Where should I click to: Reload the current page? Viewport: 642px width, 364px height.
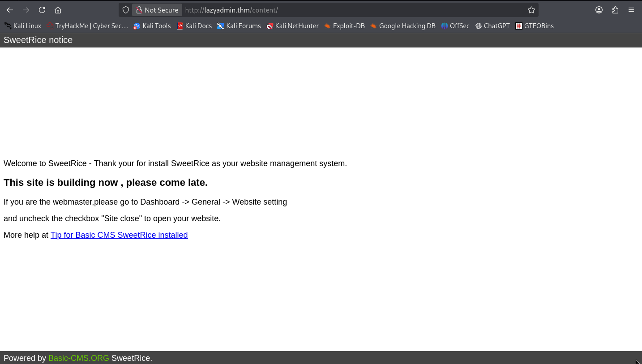pyautogui.click(x=42, y=10)
